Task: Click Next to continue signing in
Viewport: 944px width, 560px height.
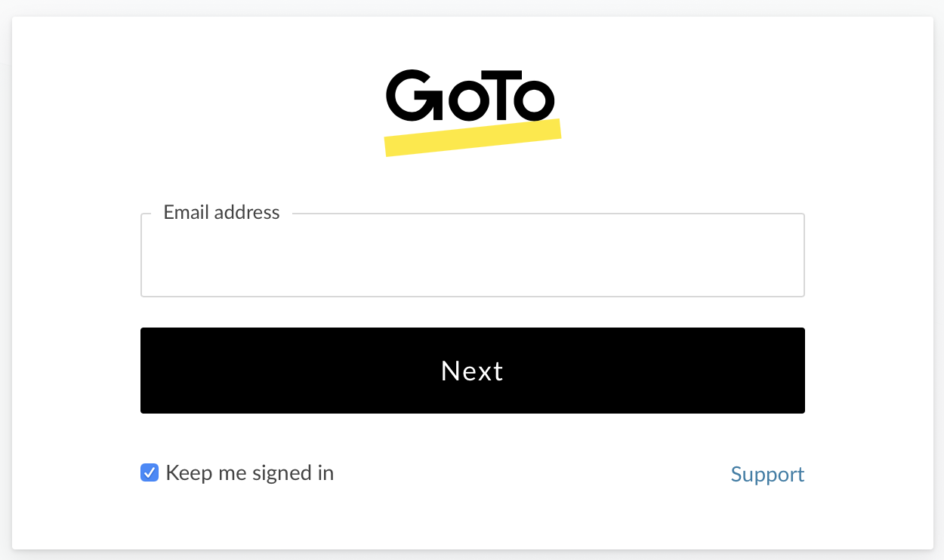Action: [472, 371]
